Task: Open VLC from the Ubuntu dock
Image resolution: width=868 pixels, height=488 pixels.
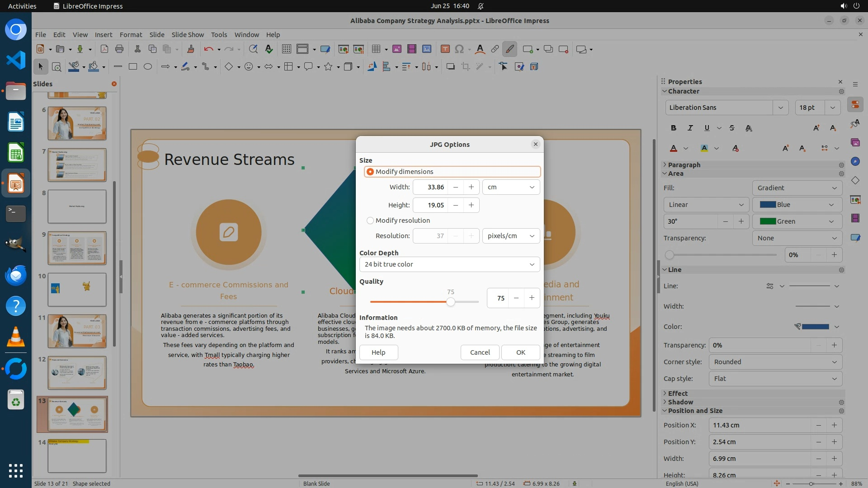Action: coord(16,337)
